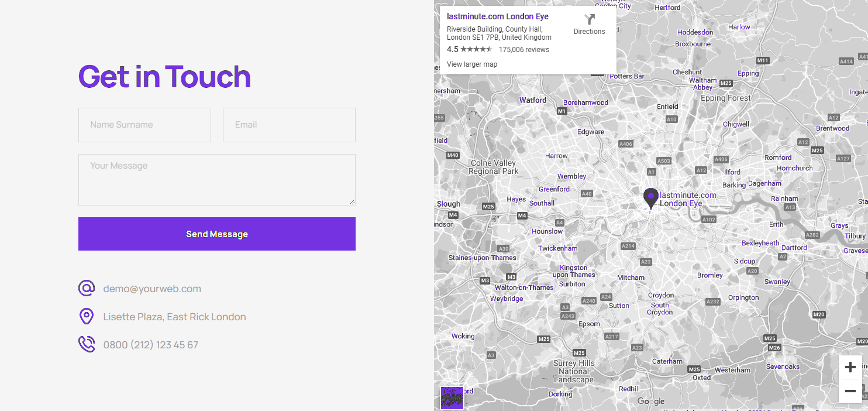
Task: Click the phone handset icon
Action: pyautogui.click(x=87, y=344)
